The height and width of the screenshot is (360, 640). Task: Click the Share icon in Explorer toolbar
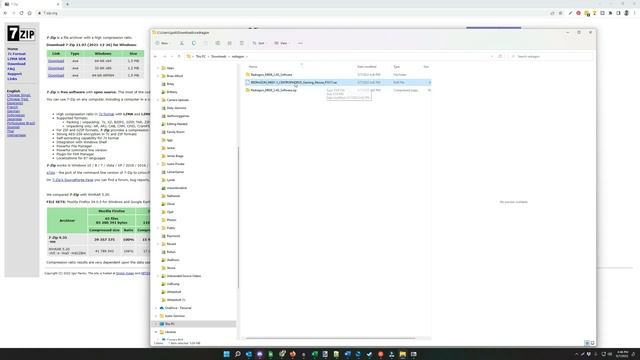[230, 43]
